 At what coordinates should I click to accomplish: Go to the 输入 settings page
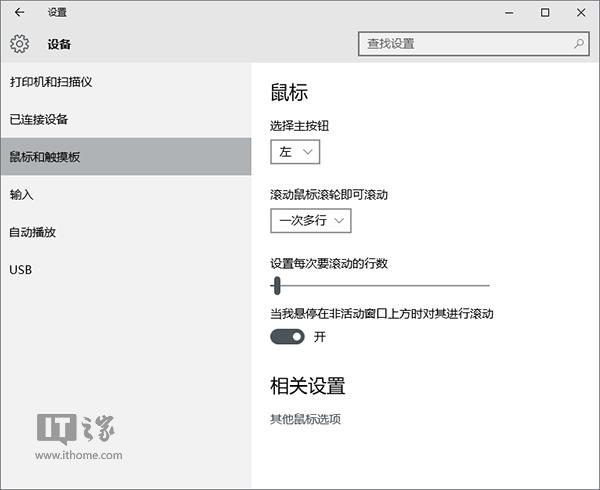point(21,194)
